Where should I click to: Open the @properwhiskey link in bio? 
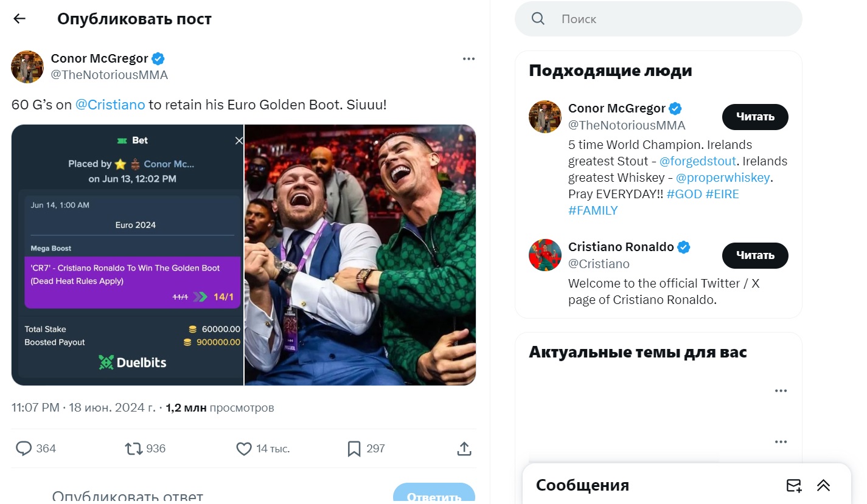point(724,178)
